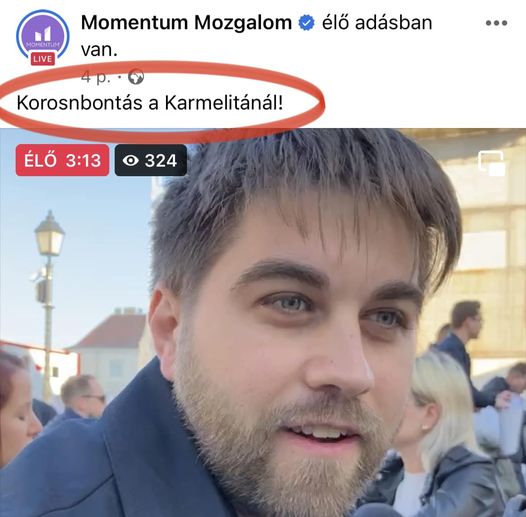Click the 'élő adásban' status text
Image resolution: width=526 pixels, height=517 pixels.
click(x=377, y=23)
